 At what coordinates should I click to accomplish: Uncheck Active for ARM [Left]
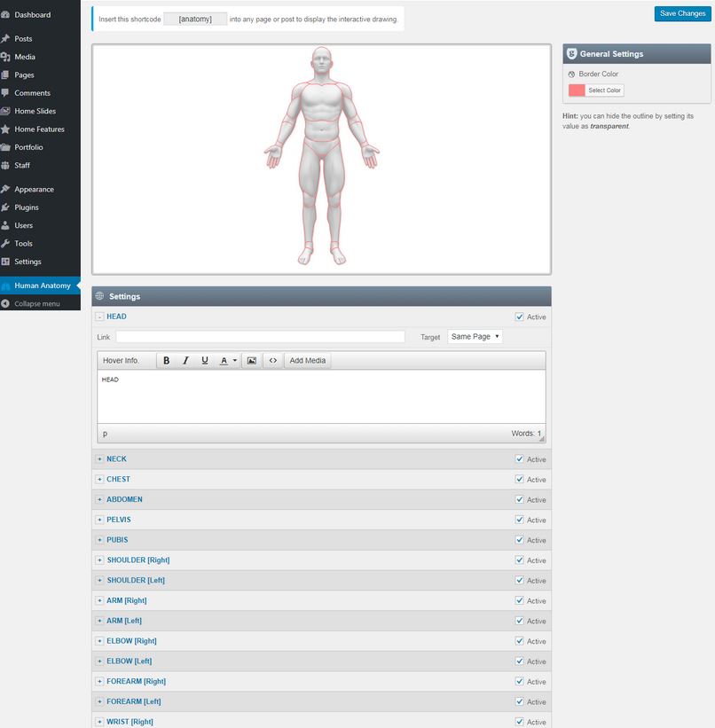(x=520, y=621)
